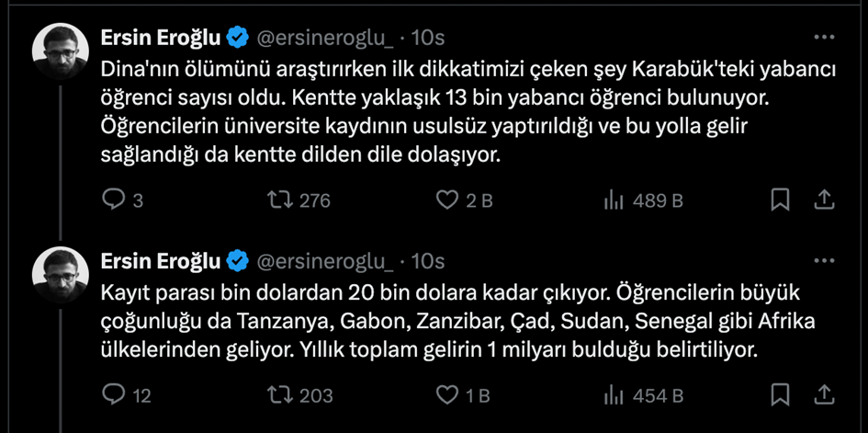View analytics of tweet with 489 B views
868x433 pixels.
click(x=614, y=199)
